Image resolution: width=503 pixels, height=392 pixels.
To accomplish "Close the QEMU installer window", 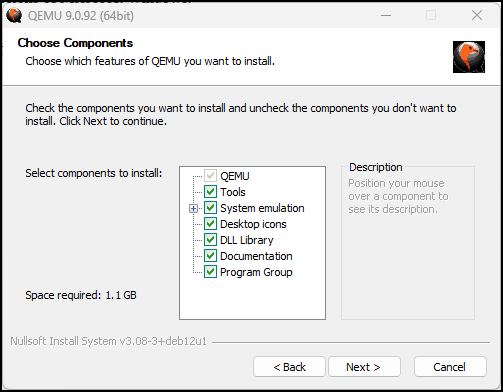I will point(477,15).
